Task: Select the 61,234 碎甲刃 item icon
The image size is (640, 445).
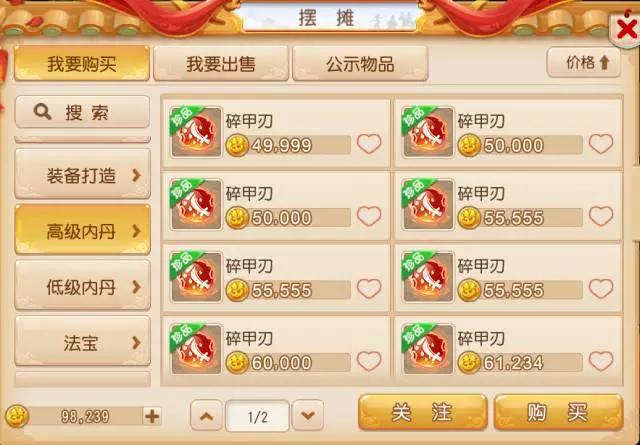Action: [x=428, y=349]
